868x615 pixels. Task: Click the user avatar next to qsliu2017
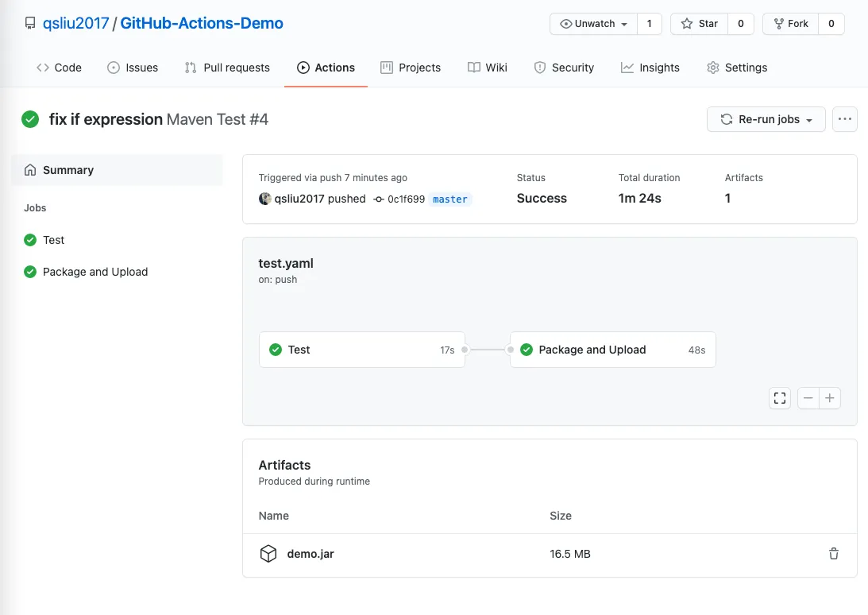(265, 199)
